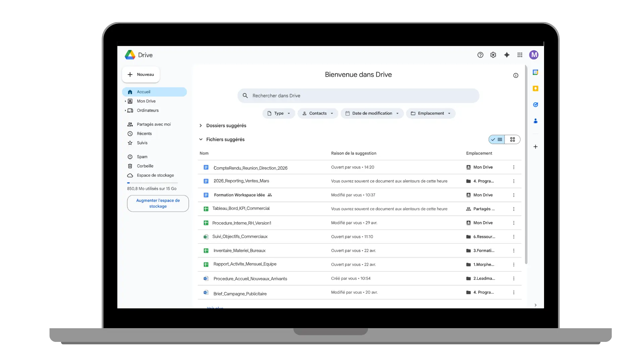Open more actions for Procedure_Accueil_Nouveaux_Arrivants
This screenshot has width=644, height=362.
coord(514,279)
